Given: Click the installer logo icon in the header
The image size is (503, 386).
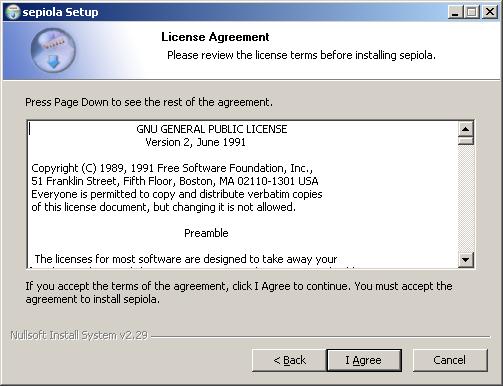Looking at the screenshot, I should tap(53, 50).
